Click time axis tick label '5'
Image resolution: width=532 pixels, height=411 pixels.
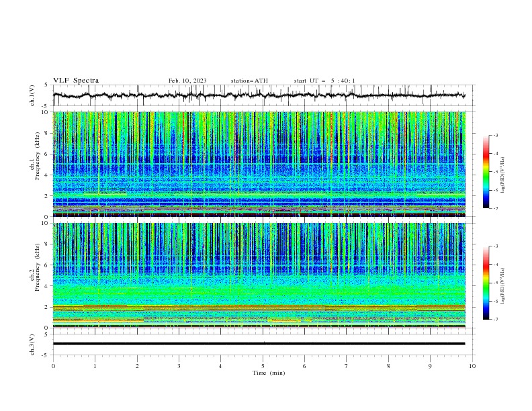pos(263,366)
